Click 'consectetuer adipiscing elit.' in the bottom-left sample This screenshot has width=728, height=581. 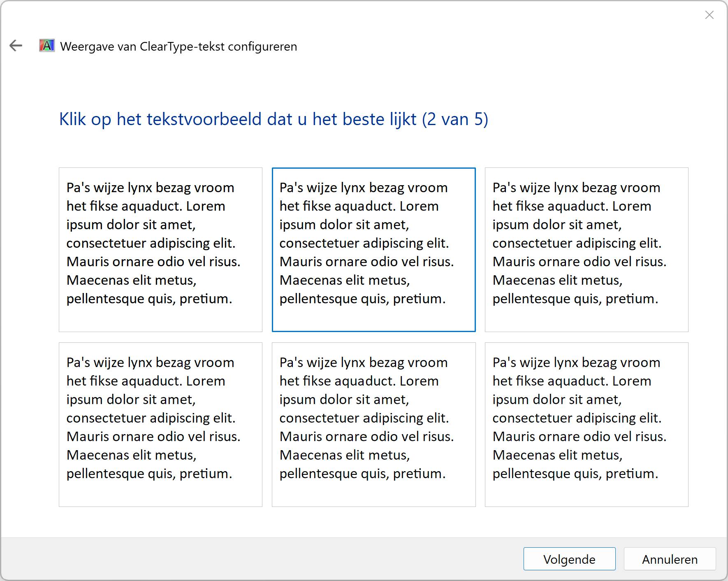[151, 418]
